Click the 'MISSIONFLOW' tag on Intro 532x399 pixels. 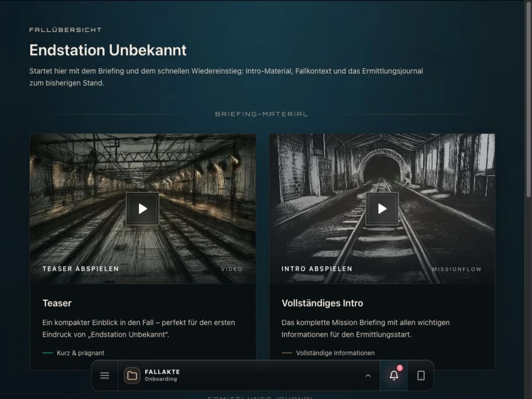coord(457,269)
